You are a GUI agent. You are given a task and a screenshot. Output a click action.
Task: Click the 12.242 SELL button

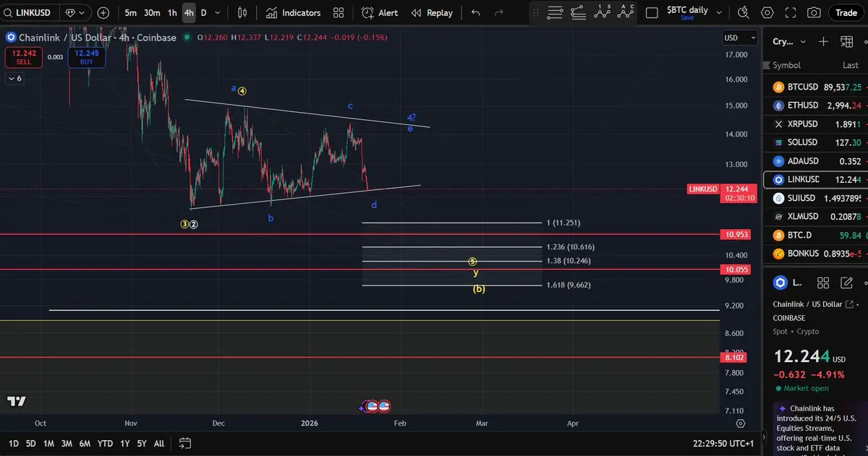(23, 58)
